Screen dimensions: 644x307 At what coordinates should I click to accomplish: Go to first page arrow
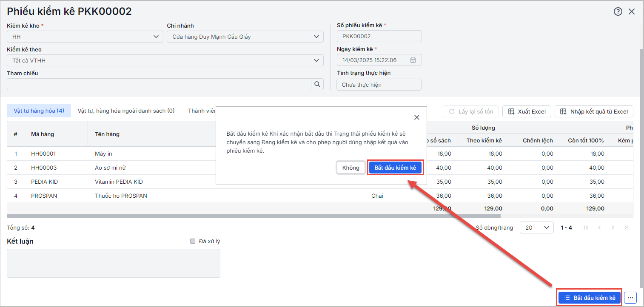[x=587, y=228]
